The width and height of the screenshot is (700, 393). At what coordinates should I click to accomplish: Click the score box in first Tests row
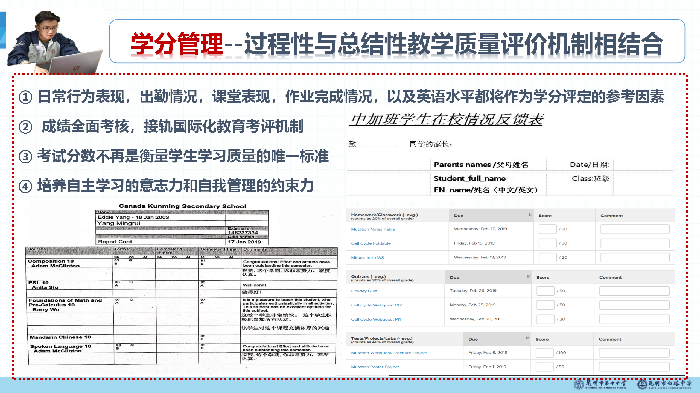(544, 353)
